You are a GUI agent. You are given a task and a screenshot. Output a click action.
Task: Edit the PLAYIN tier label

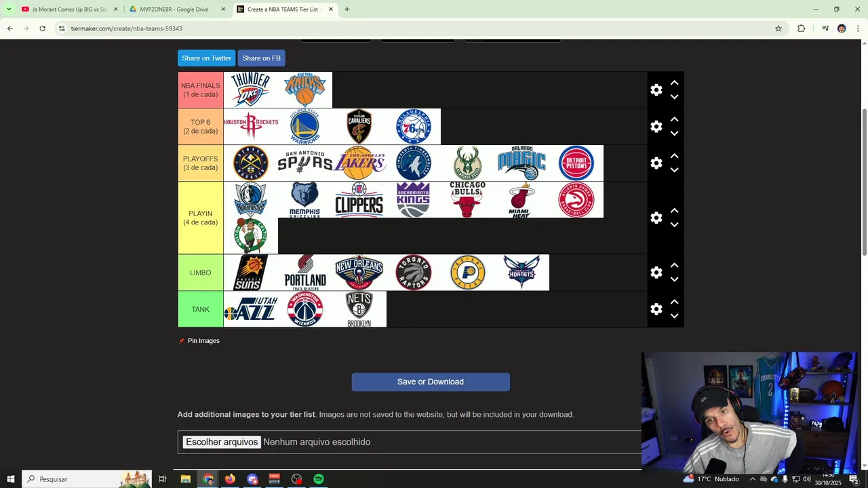[x=201, y=218]
